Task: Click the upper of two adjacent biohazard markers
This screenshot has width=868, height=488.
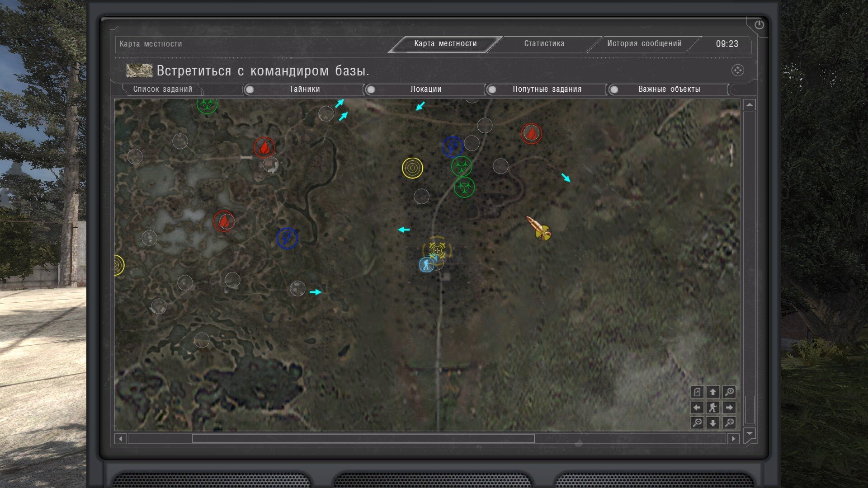Action: pos(462,167)
